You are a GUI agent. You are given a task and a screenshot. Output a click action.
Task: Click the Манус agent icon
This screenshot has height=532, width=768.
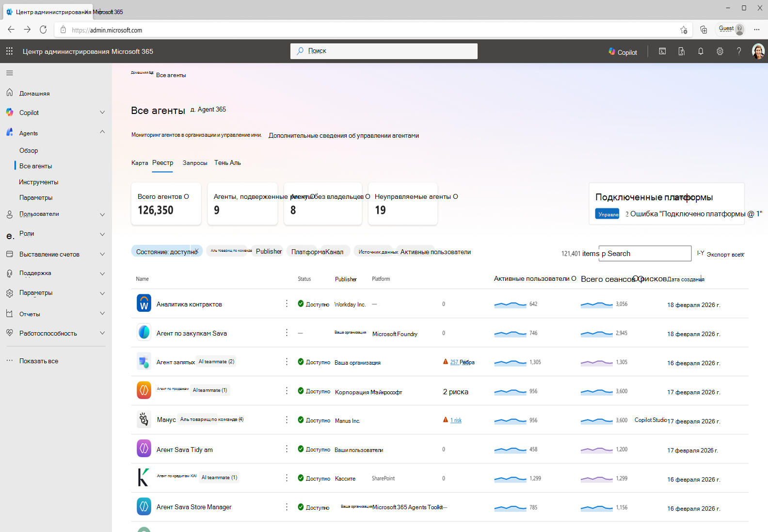point(144,419)
